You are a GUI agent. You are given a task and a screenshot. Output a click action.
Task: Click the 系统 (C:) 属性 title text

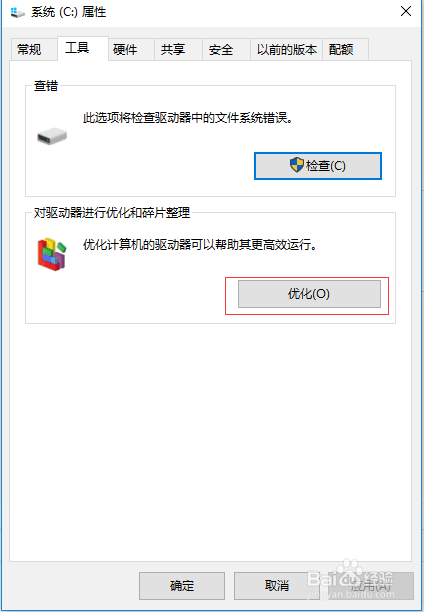69,12
